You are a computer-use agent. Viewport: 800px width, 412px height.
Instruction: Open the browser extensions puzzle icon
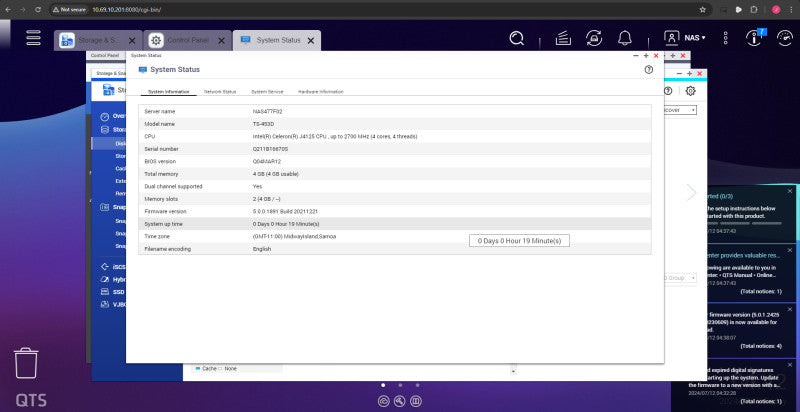click(x=754, y=10)
